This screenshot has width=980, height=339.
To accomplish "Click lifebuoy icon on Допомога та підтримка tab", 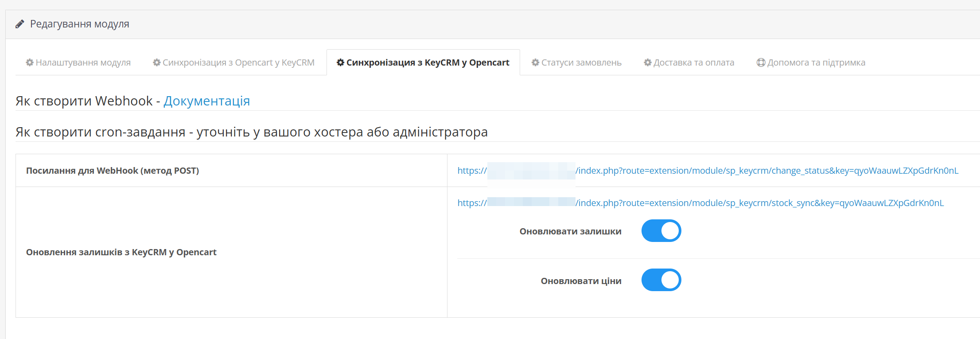I will coord(761,62).
